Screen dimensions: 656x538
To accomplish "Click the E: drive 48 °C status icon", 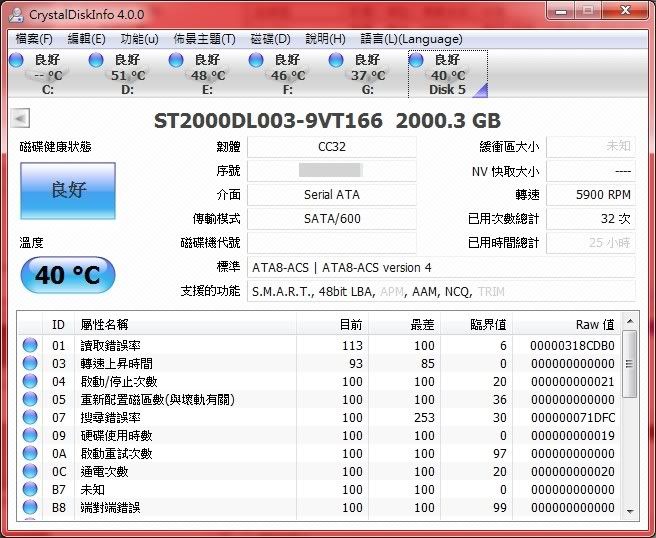I will (176, 61).
